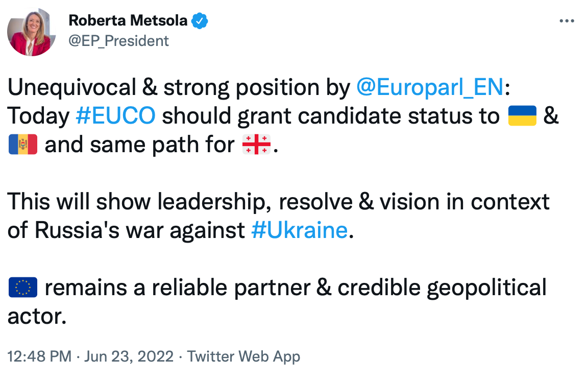
Task: Open the @EP_President handle
Action: [118, 40]
